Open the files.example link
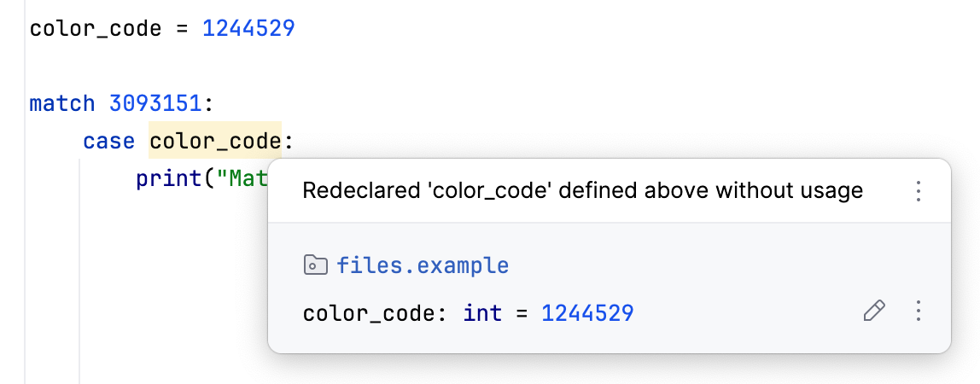 [x=423, y=266]
